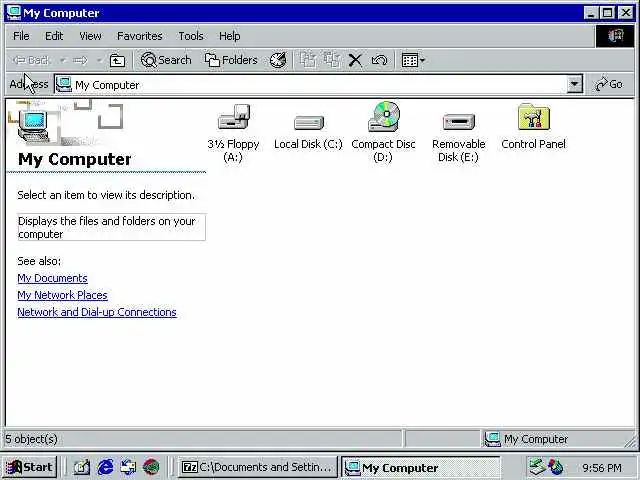
Task: Open the Forward history dropdown arrow
Action: (99, 61)
